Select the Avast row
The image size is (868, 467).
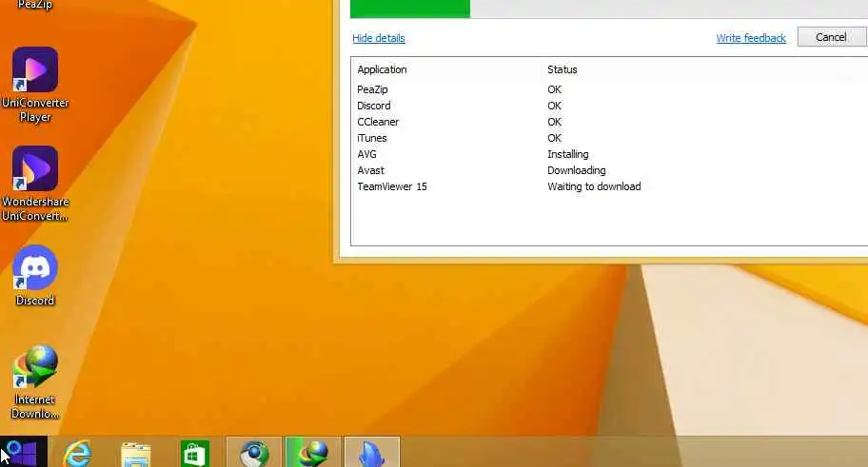tap(609, 170)
